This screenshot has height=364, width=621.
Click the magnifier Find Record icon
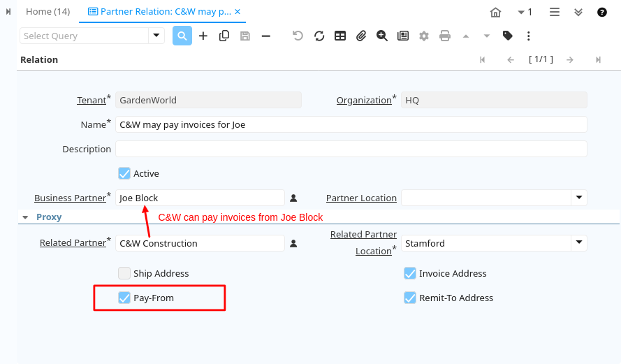click(182, 36)
